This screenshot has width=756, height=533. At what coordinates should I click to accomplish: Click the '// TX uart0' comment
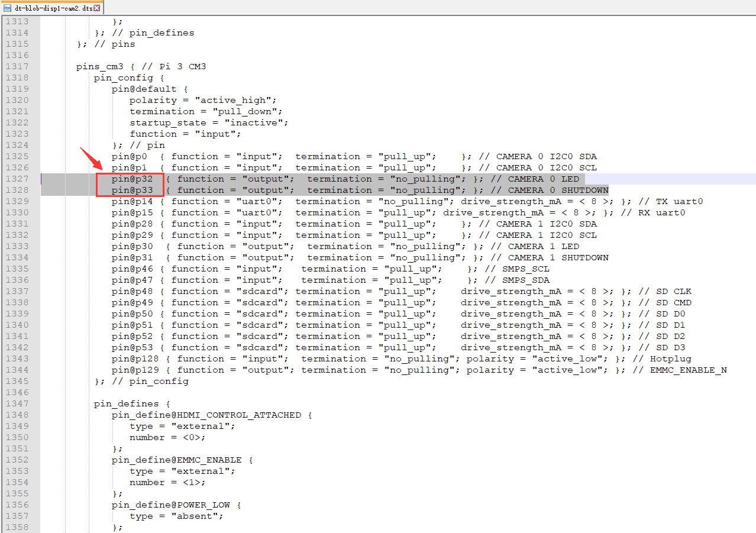[x=671, y=201]
